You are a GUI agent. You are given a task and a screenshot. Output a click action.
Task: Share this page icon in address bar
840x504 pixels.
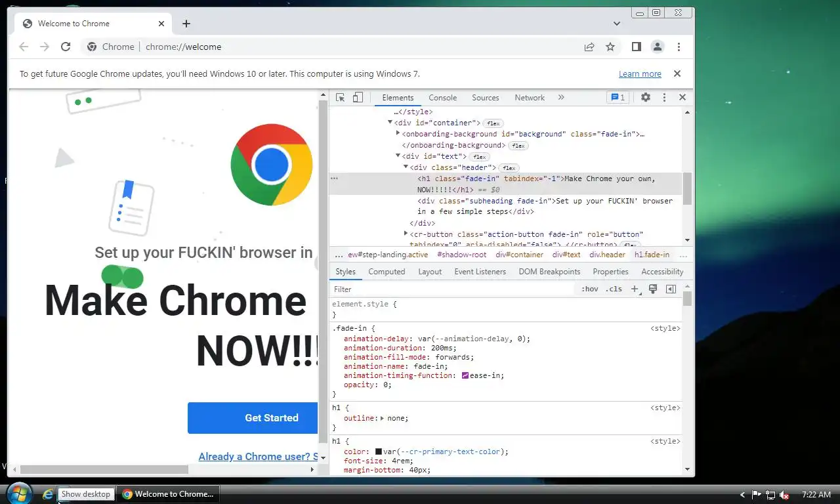point(589,47)
